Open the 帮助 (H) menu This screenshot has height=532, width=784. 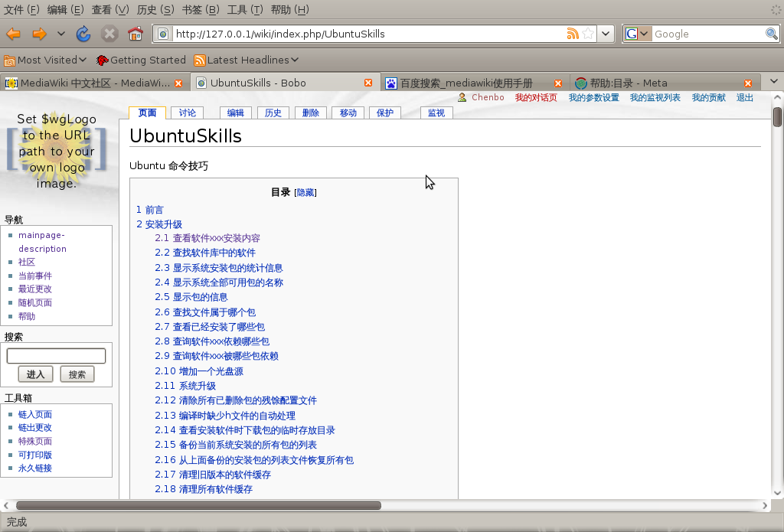[x=290, y=9]
